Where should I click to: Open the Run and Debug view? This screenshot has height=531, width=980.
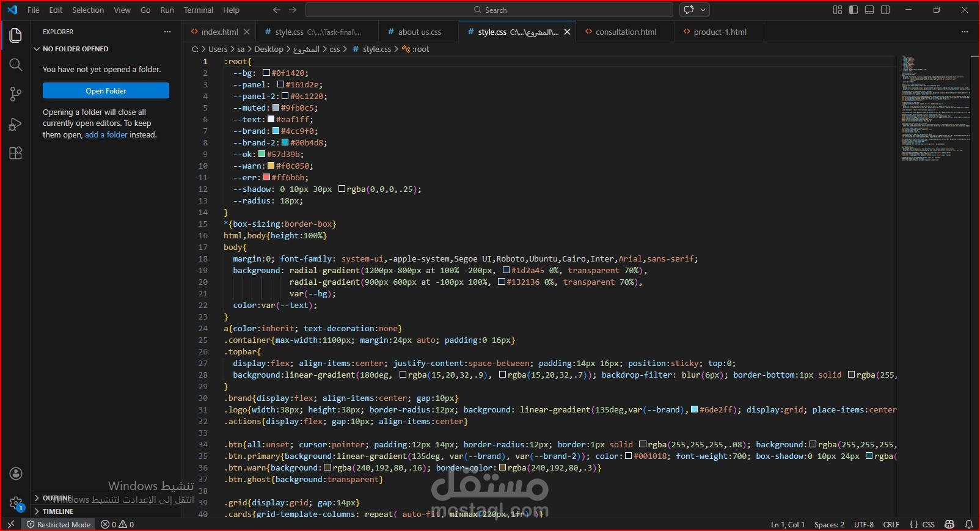click(x=16, y=124)
